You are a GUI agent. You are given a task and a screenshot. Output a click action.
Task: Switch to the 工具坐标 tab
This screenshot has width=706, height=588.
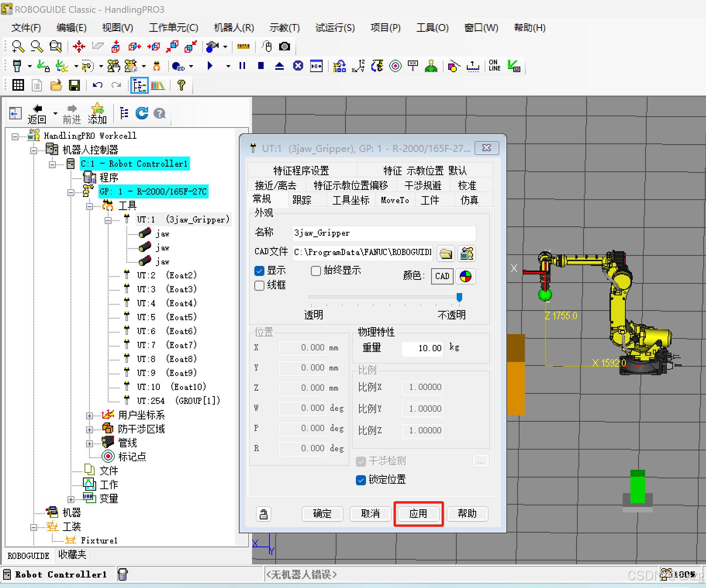pyautogui.click(x=351, y=200)
